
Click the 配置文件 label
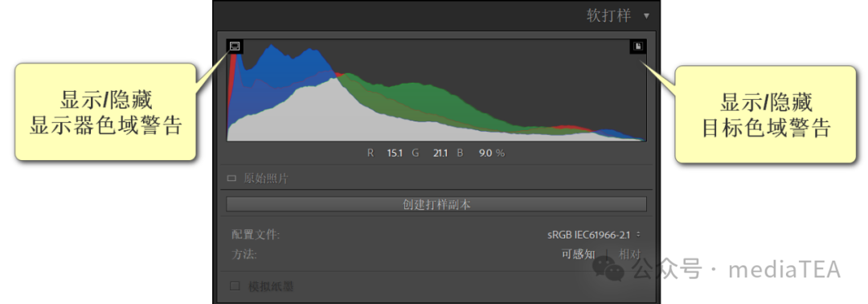(x=256, y=235)
